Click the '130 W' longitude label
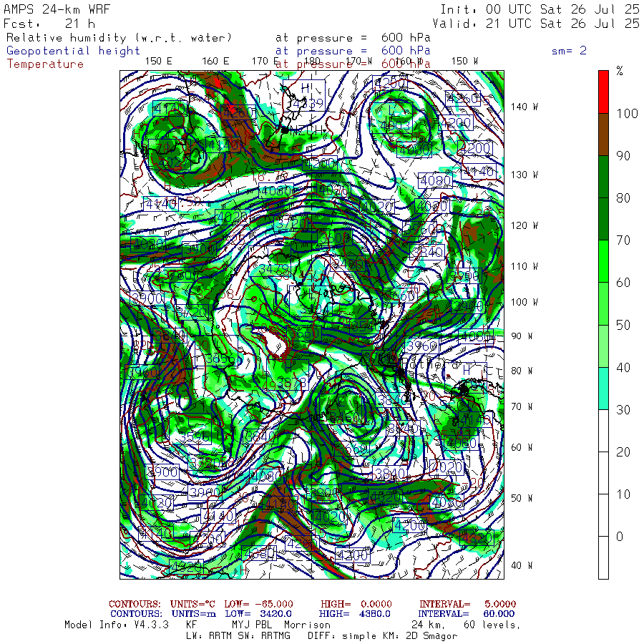 click(x=525, y=175)
